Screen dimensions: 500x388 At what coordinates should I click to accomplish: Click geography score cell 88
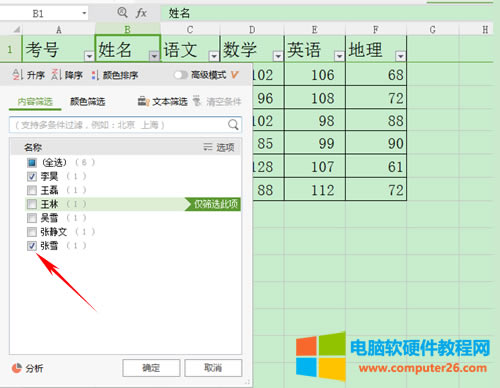[376, 120]
